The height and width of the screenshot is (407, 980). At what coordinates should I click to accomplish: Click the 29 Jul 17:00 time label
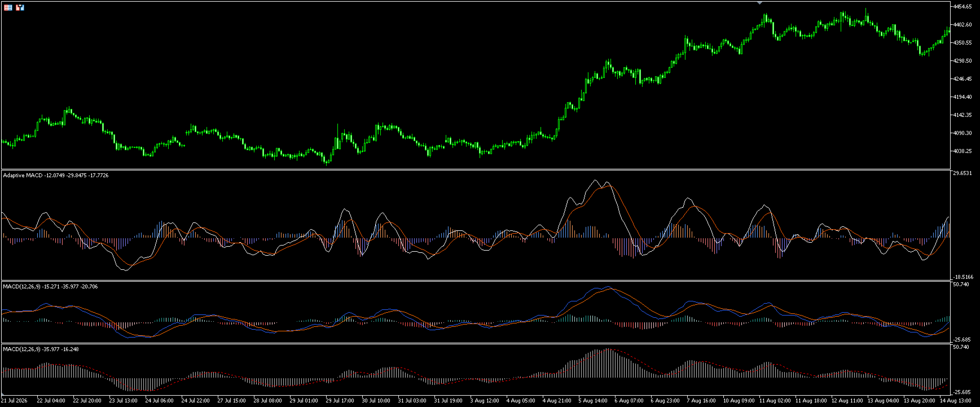pos(340,401)
